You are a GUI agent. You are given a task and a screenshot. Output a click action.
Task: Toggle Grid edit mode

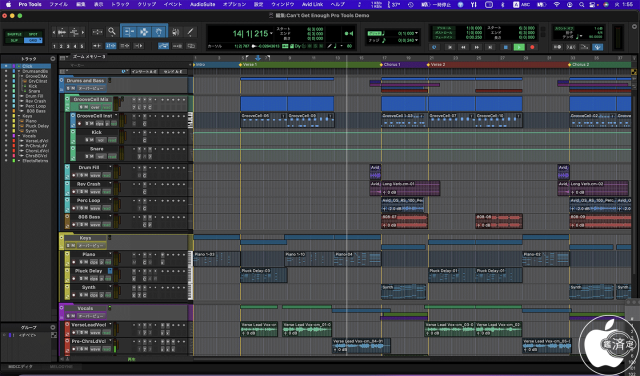click(33, 40)
